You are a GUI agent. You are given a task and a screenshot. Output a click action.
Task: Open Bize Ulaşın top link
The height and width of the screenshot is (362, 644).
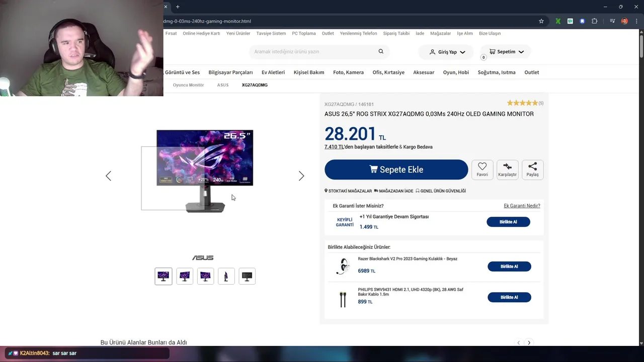pyautogui.click(x=490, y=33)
